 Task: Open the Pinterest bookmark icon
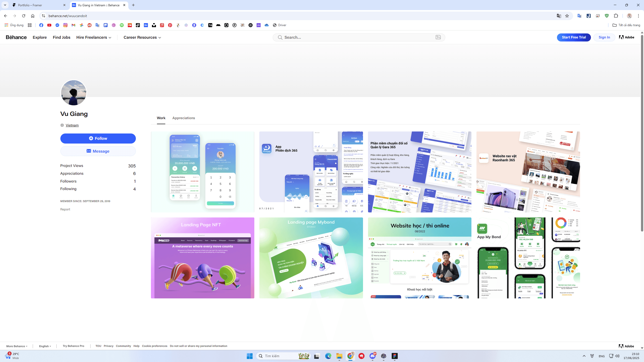170,25
